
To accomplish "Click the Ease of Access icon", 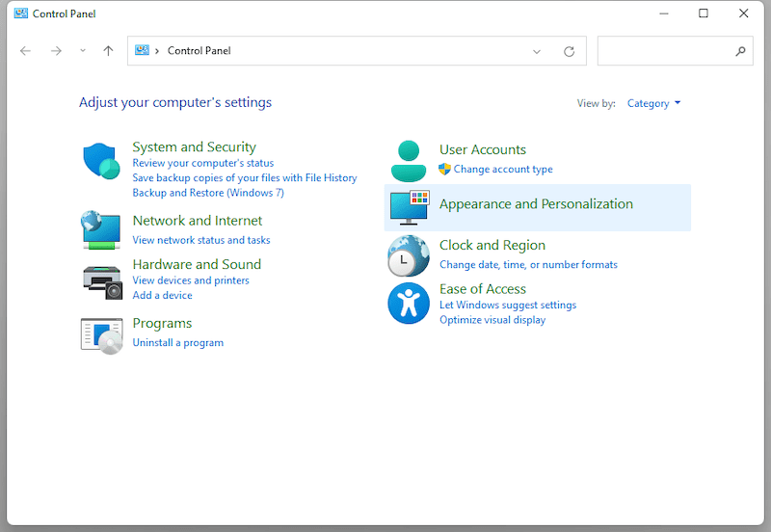I will point(409,304).
